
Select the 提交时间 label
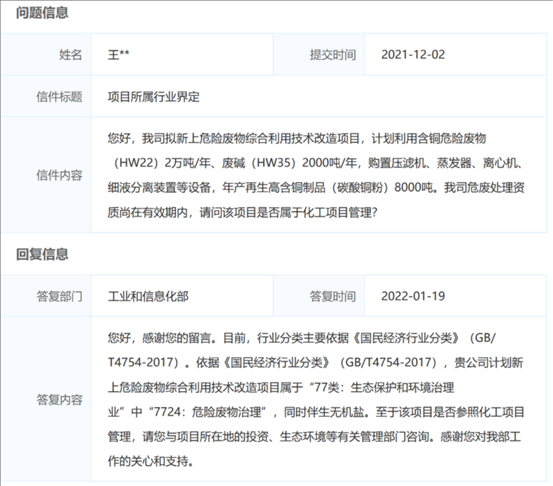point(333,55)
